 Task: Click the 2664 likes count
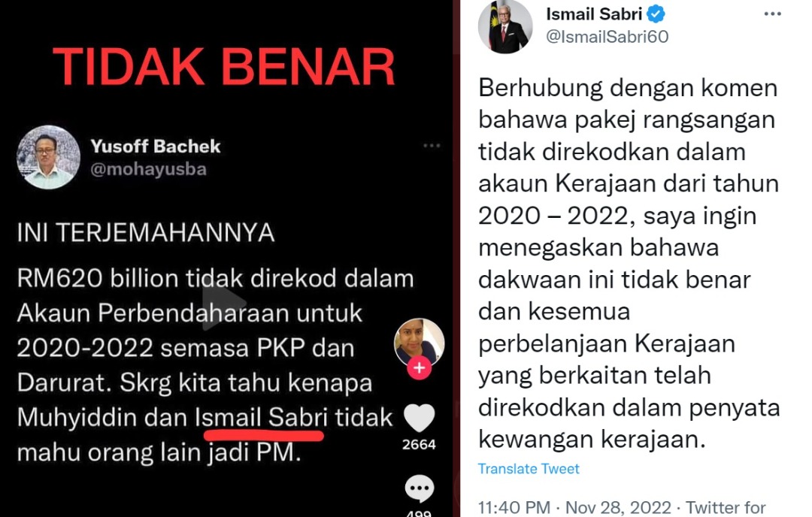[x=419, y=445]
